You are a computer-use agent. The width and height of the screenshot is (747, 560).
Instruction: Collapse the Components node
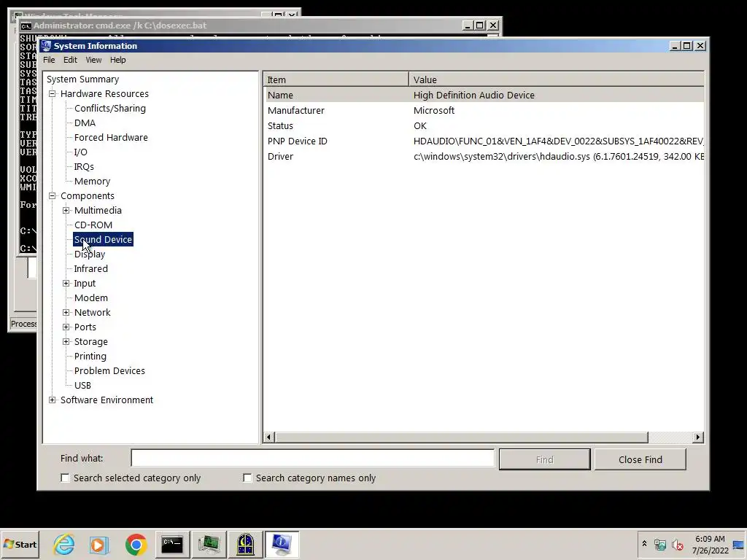[53, 195]
